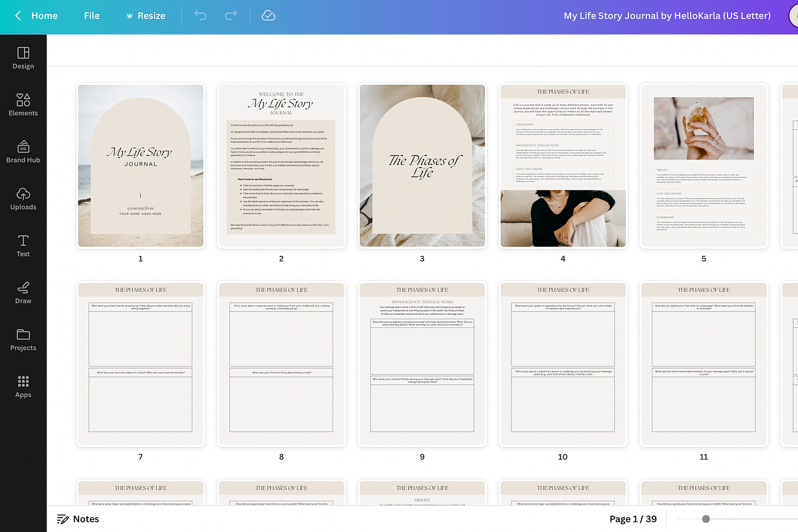Open the Notes panel
The width and height of the screenshot is (798, 532).
(78, 519)
